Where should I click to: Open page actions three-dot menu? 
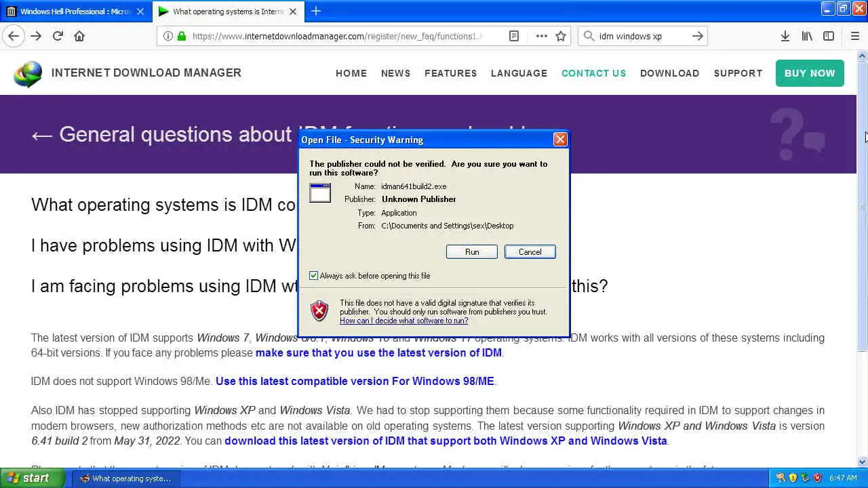point(541,36)
